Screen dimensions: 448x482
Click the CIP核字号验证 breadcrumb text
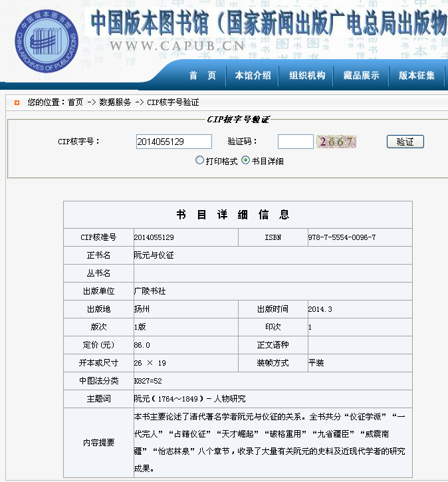point(173,102)
